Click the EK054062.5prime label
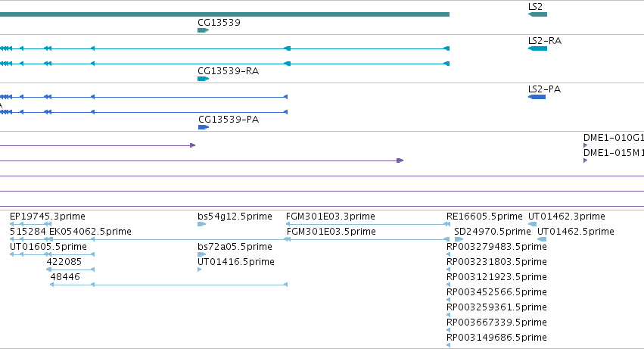 pos(90,232)
